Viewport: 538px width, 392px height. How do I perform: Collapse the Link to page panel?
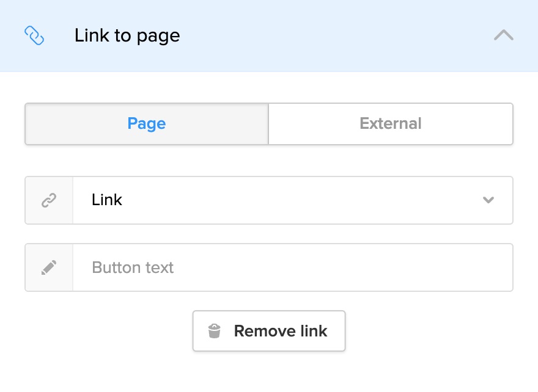(503, 35)
